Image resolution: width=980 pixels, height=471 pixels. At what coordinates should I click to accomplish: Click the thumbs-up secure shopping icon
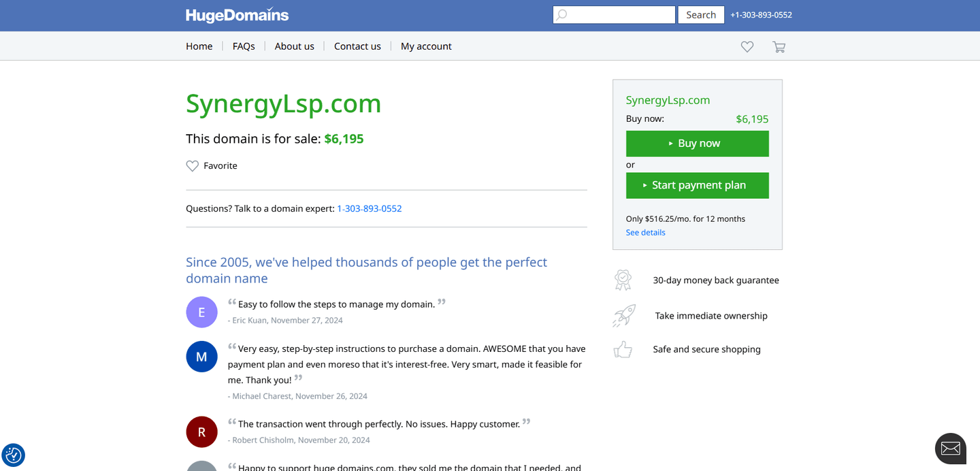pyautogui.click(x=623, y=349)
